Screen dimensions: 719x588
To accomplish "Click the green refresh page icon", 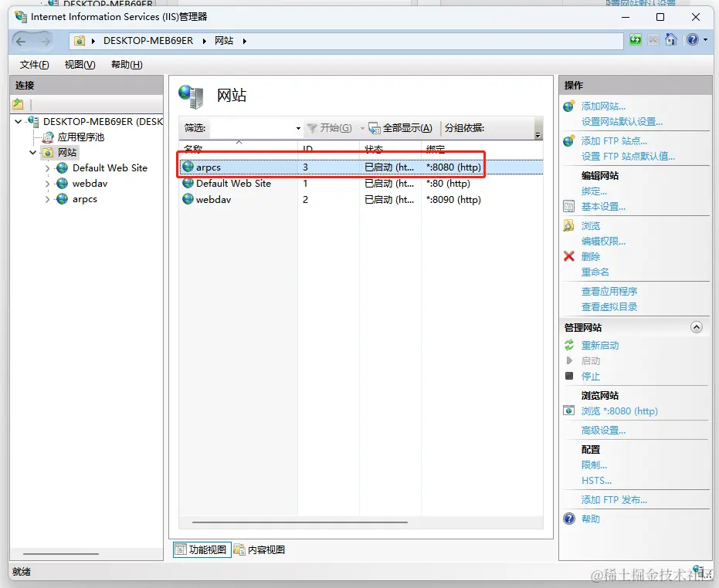I will pyautogui.click(x=635, y=40).
